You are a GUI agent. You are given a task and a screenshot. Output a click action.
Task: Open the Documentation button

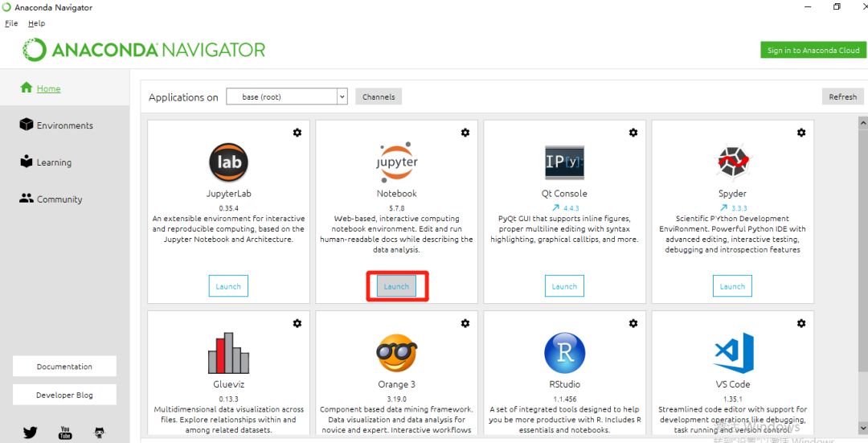[65, 366]
